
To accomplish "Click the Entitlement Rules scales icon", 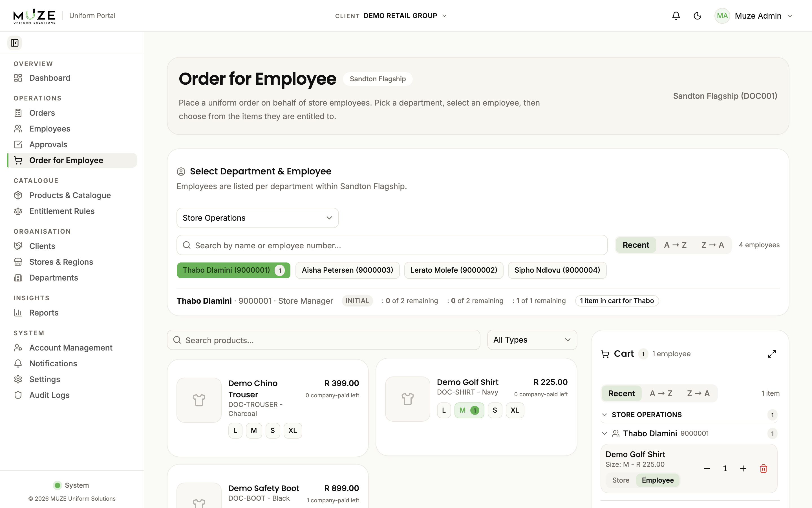I will click(18, 211).
